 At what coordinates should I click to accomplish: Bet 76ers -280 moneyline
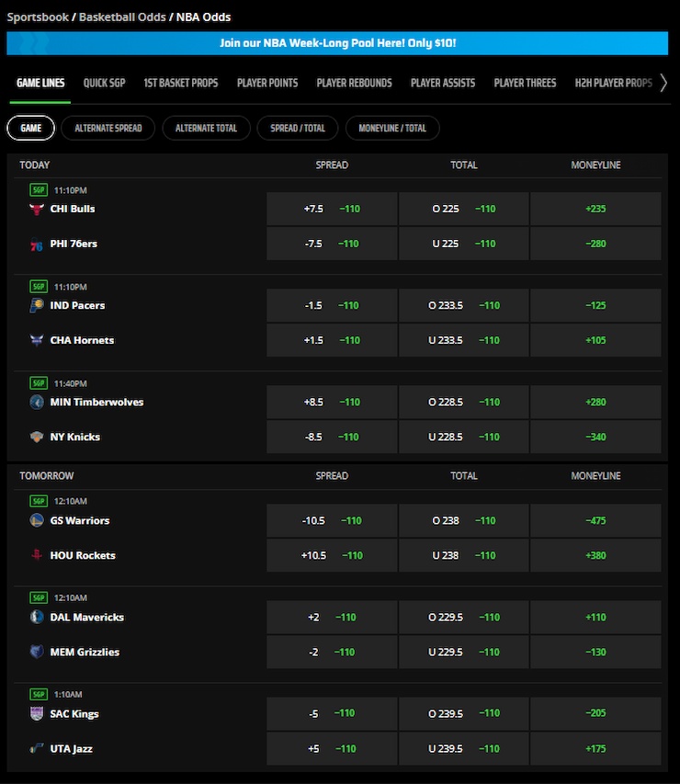coord(595,244)
